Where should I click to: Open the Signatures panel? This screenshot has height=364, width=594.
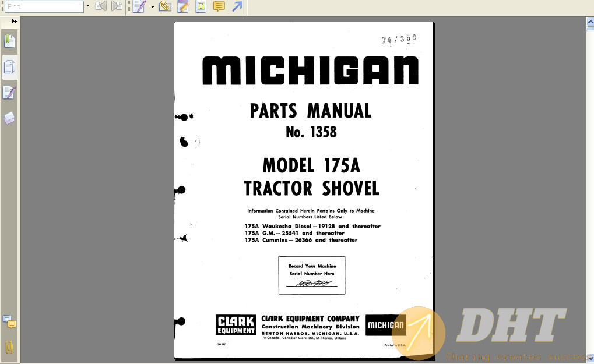coord(9,93)
